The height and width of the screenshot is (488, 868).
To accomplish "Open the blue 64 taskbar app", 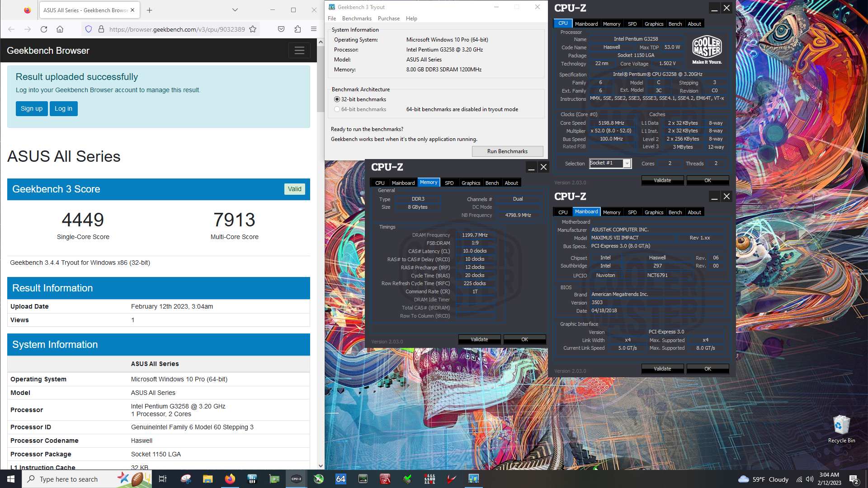I will (341, 479).
